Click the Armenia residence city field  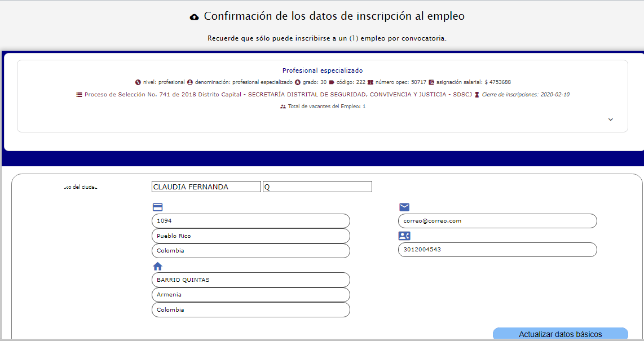pyautogui.click(x=250, y=295)
